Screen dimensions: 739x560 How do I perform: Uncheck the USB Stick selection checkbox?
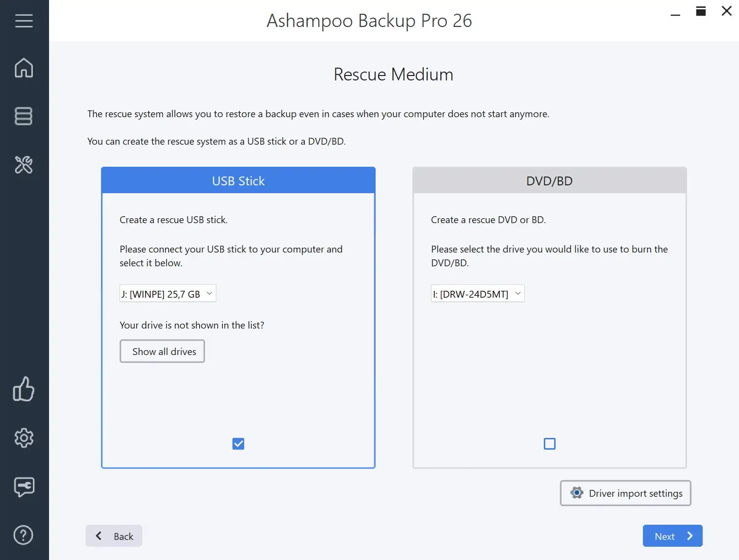pyautogui.click(x=238, y=443)
